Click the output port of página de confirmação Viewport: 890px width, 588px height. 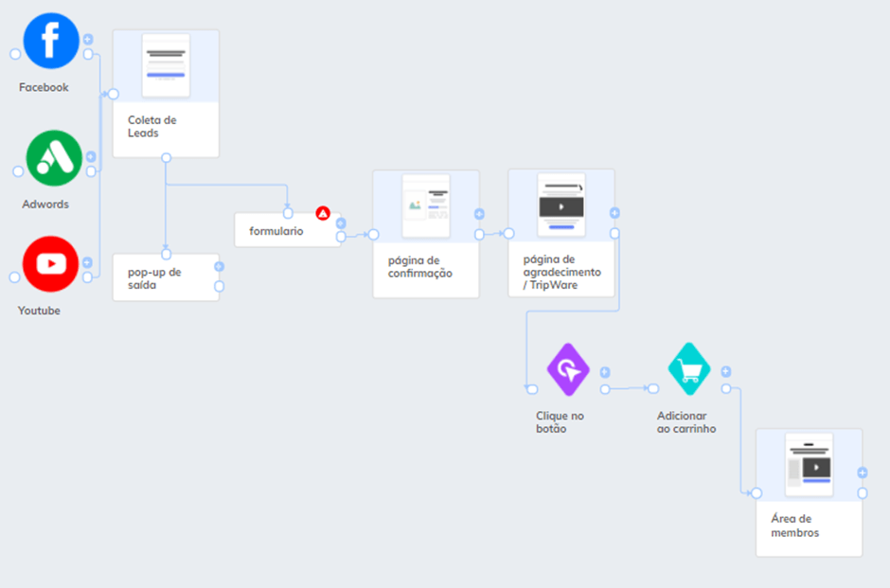click(479, 235)
